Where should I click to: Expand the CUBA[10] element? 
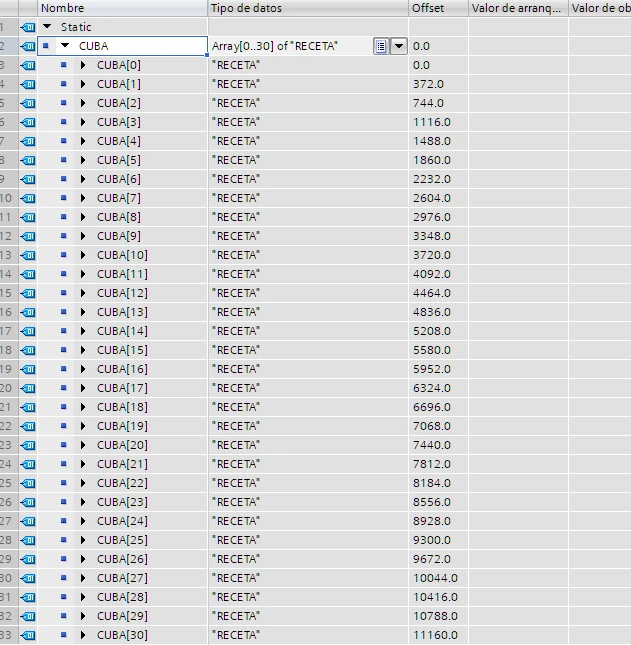click(83, 255)
